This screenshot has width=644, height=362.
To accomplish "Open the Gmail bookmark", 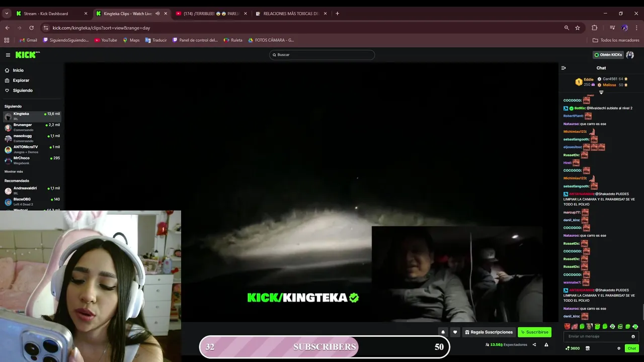I will (28, 40).
